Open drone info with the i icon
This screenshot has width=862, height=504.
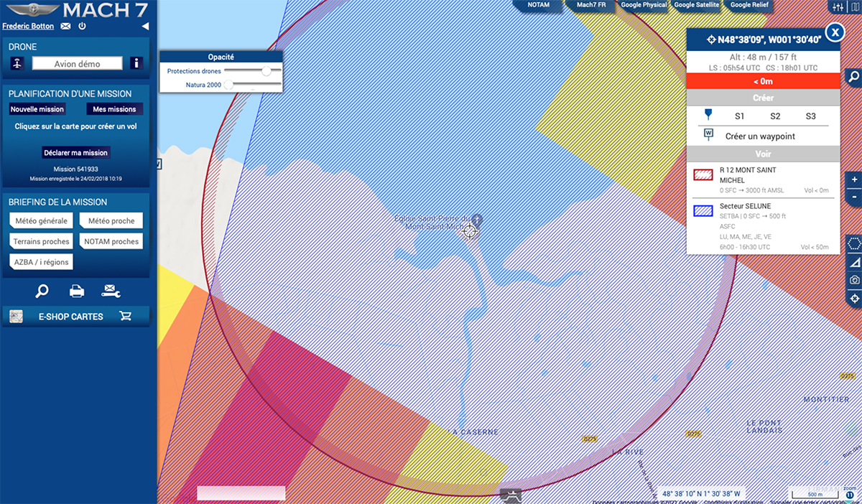136,63
